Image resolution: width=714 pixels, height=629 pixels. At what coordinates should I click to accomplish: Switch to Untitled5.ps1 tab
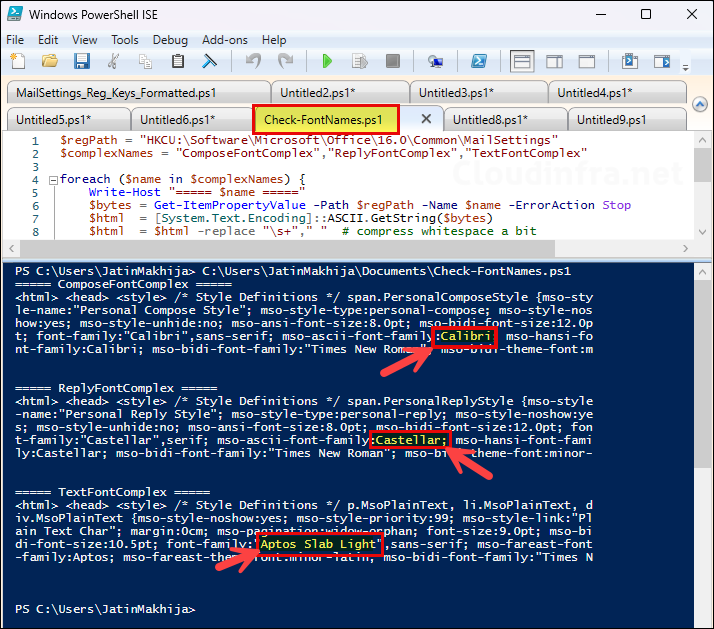(x=69, y=120)
